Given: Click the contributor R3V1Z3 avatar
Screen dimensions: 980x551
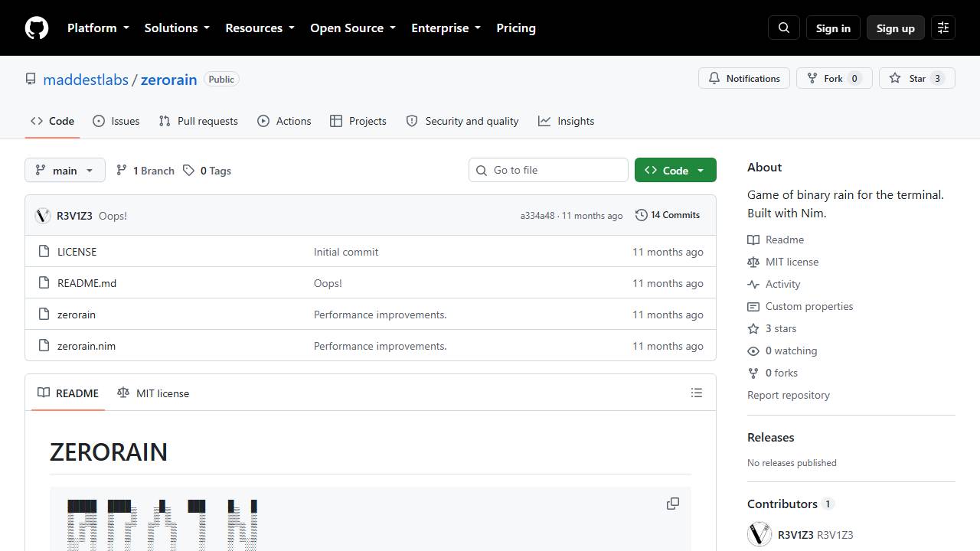Looking at the screenshot, I should (759, 534).
